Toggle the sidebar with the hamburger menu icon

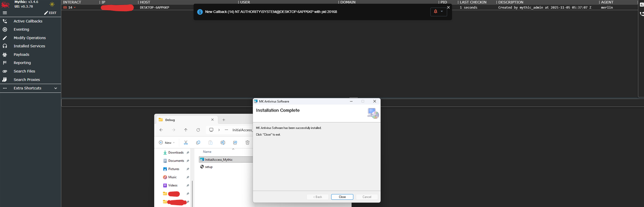[5, 13]
